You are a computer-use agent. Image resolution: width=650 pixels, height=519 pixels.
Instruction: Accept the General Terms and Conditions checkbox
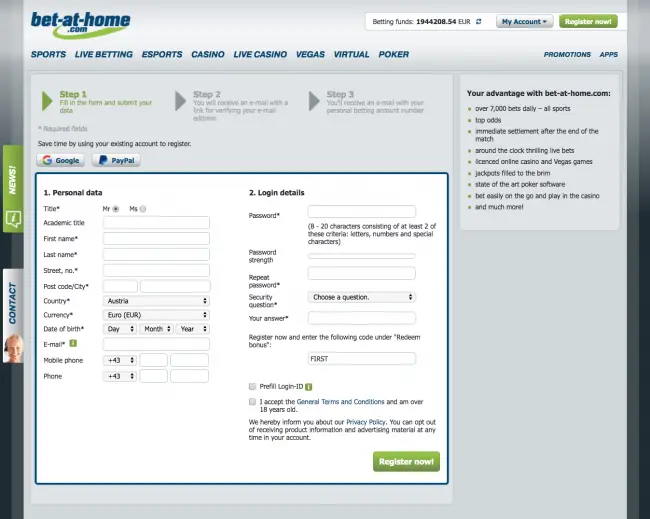click(x=252, y=401)
